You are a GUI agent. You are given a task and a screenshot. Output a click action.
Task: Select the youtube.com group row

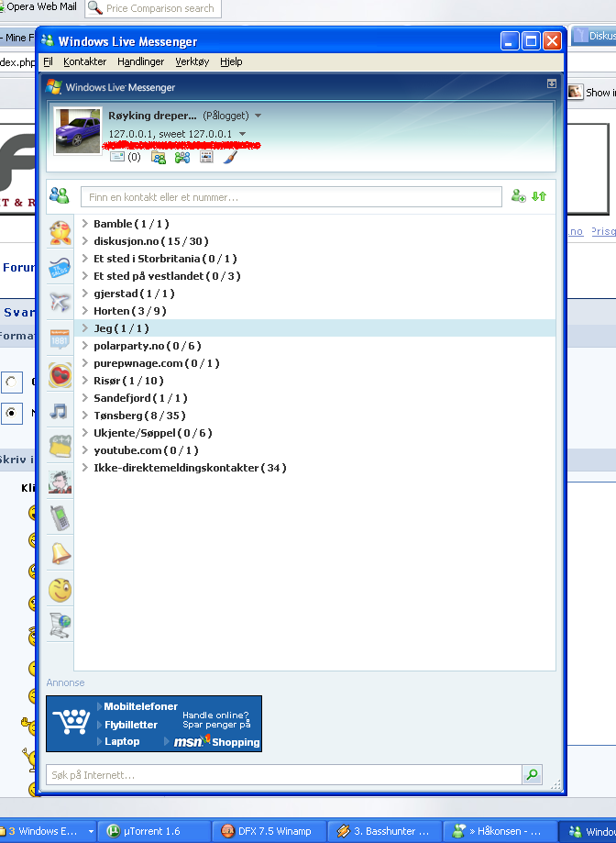tap(314, 450)
